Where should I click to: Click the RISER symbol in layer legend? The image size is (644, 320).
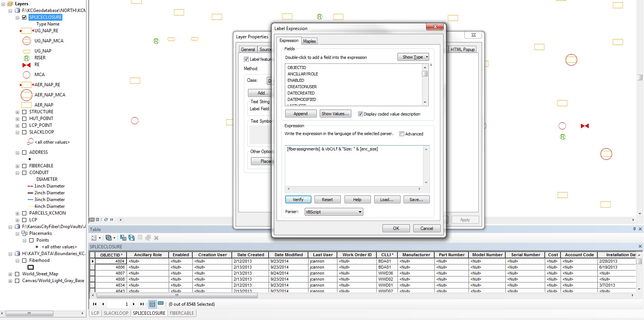point(27,58)
